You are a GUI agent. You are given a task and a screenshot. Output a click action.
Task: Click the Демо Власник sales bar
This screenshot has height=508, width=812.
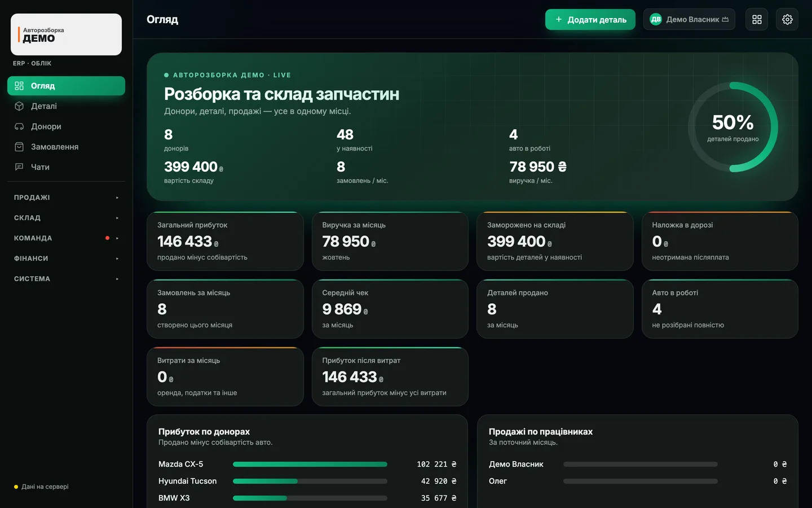coord(641,464)
